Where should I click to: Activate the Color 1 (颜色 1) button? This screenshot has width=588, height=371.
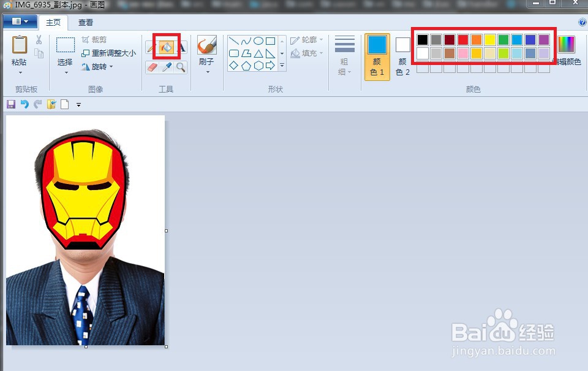377,56
